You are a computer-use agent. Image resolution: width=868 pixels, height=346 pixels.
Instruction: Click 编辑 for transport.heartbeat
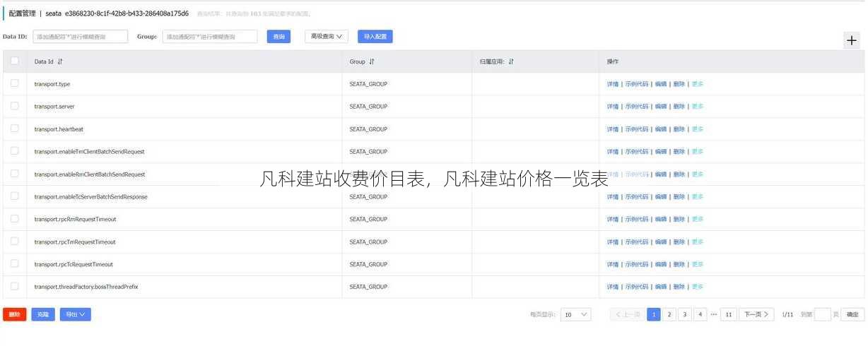pyautogui.click(x=661, y=129)
